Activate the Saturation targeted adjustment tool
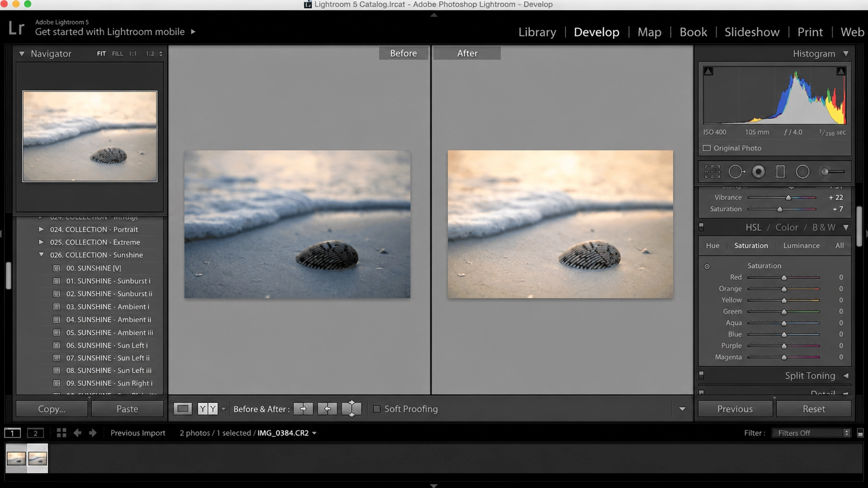This screenshot has height=488, width=868. click(707, 267)
